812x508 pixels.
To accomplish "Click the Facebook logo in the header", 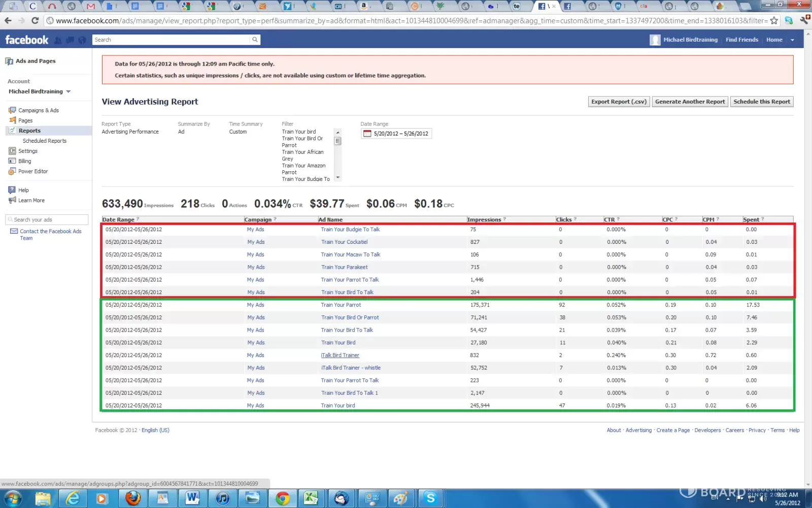I will (27, 40).
